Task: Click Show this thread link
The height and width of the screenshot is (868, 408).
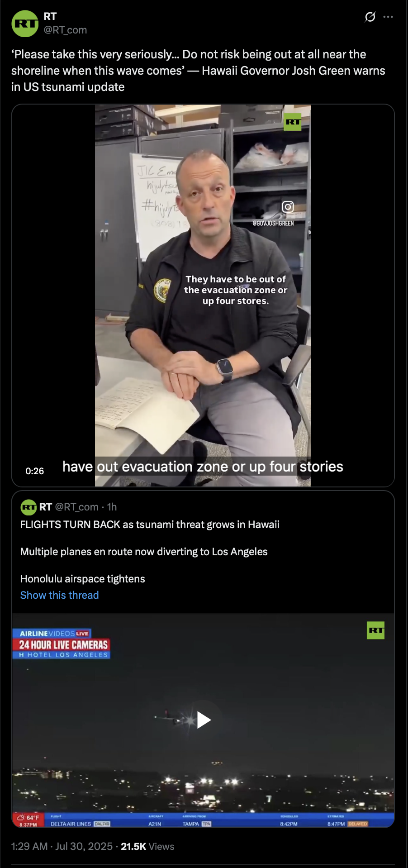Action: click(60, 595)
